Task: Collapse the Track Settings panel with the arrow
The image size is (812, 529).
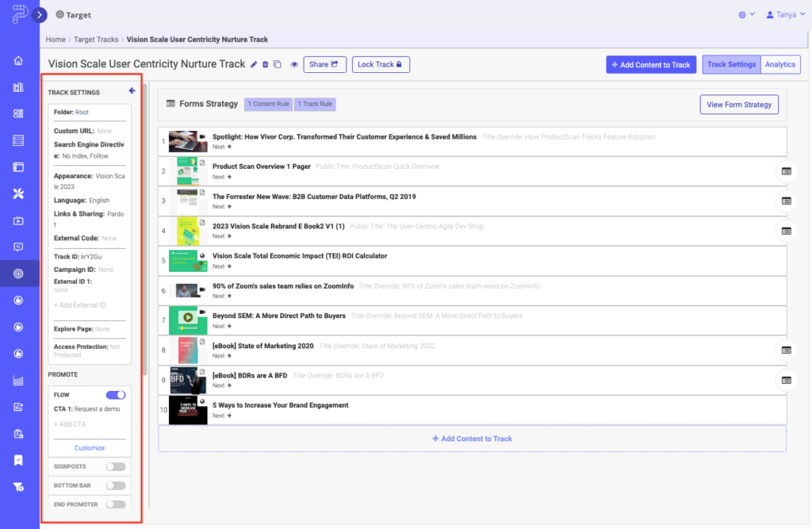Action: (132, 90)
